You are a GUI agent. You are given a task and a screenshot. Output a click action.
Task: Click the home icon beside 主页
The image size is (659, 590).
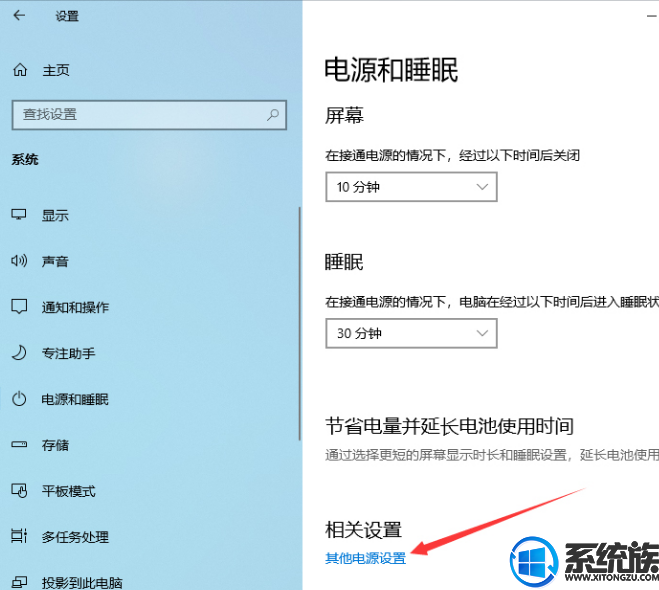click(x=20, y=69)
